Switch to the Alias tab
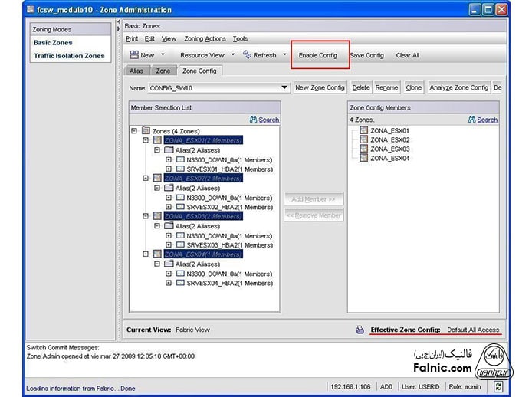Screen dimensions: 532x397 136,71
